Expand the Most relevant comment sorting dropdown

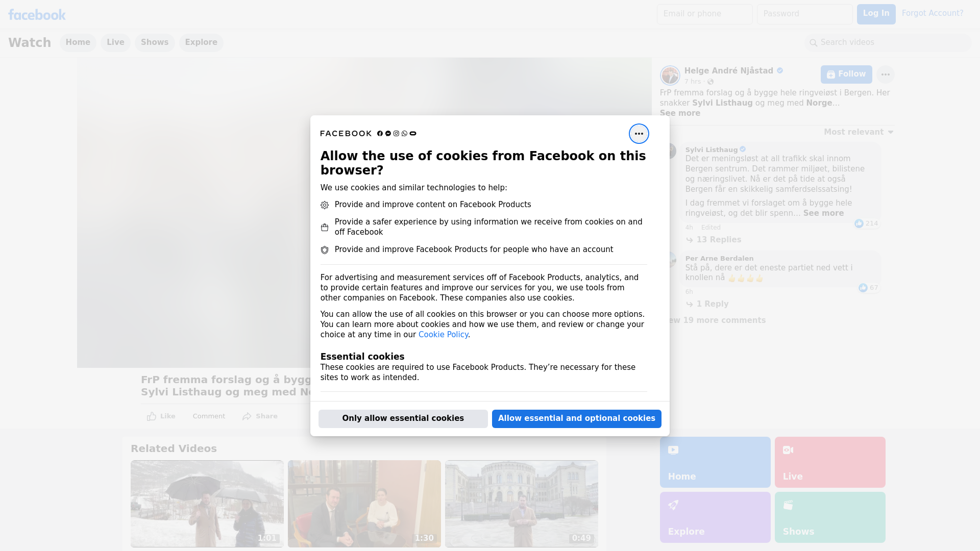859,132
